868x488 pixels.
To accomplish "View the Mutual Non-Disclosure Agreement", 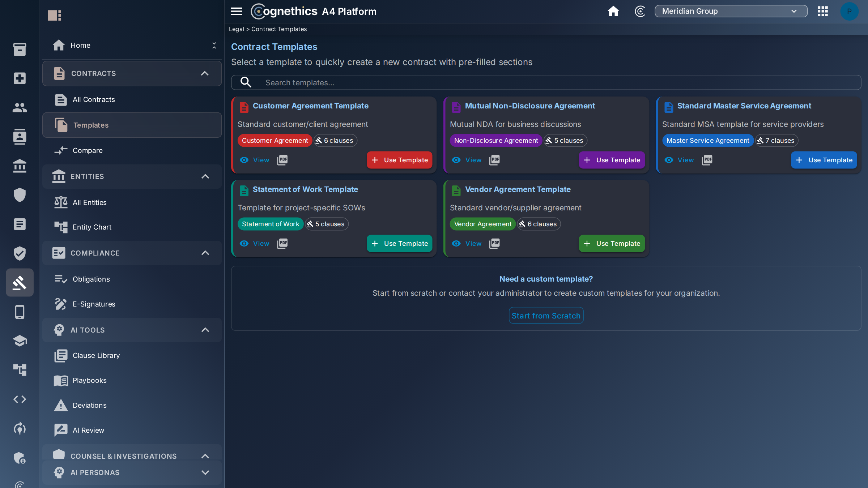I will [x=467, y=160].
